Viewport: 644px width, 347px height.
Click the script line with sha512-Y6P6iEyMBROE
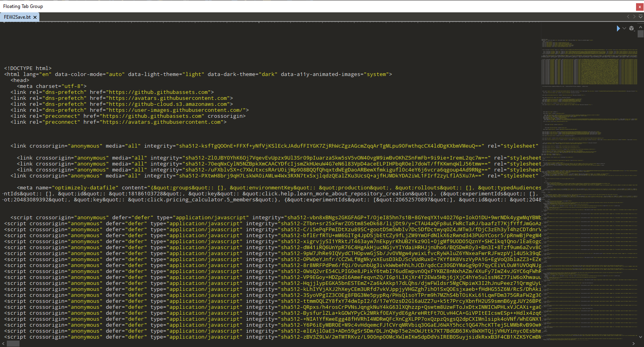272,325
